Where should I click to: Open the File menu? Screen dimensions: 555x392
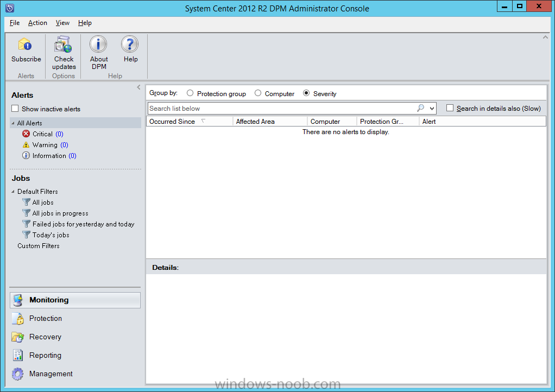pyautogui.click(x=15, y=23)
